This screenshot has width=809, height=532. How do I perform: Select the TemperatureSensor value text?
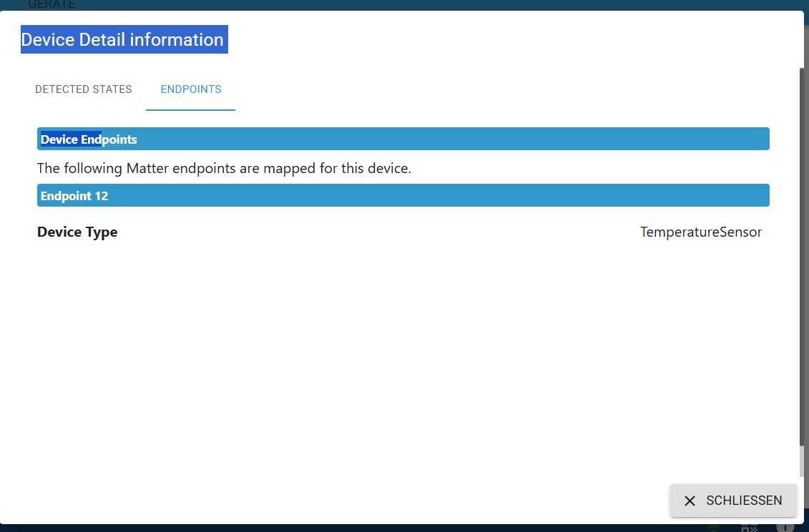[701, 232]
